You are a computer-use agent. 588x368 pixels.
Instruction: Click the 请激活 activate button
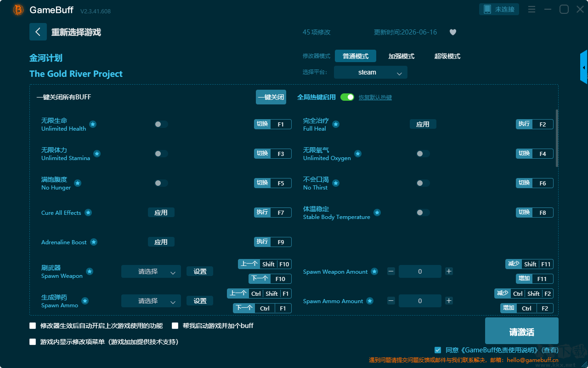point(522,332)
